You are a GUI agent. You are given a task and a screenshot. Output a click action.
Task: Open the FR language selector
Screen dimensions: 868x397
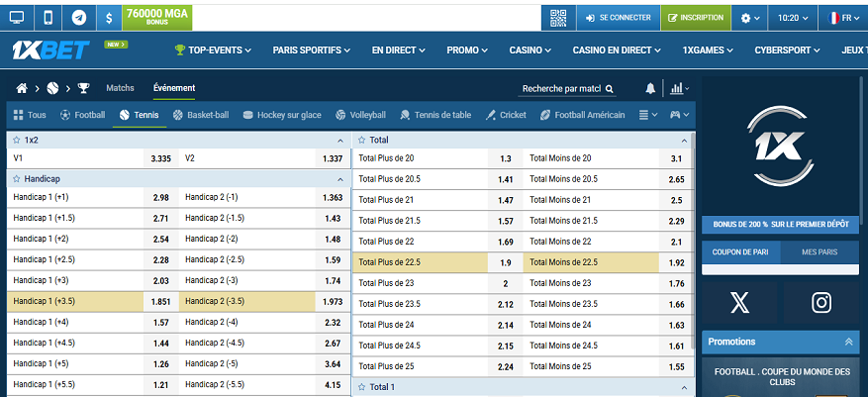click(842, 18)
